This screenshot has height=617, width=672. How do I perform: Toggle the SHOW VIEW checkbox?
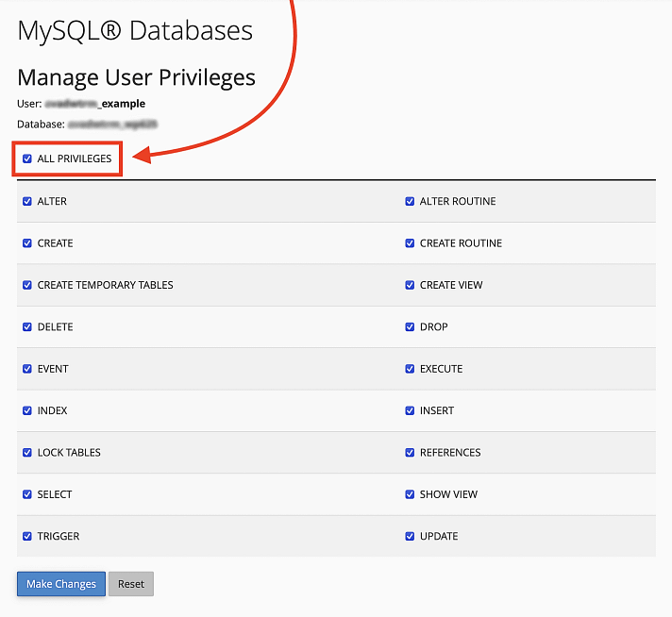(x=410, y=494)
